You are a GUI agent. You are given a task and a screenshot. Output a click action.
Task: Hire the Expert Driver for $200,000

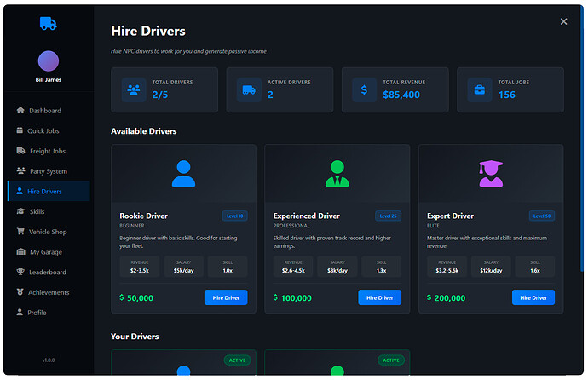click(x=533, y=297)
